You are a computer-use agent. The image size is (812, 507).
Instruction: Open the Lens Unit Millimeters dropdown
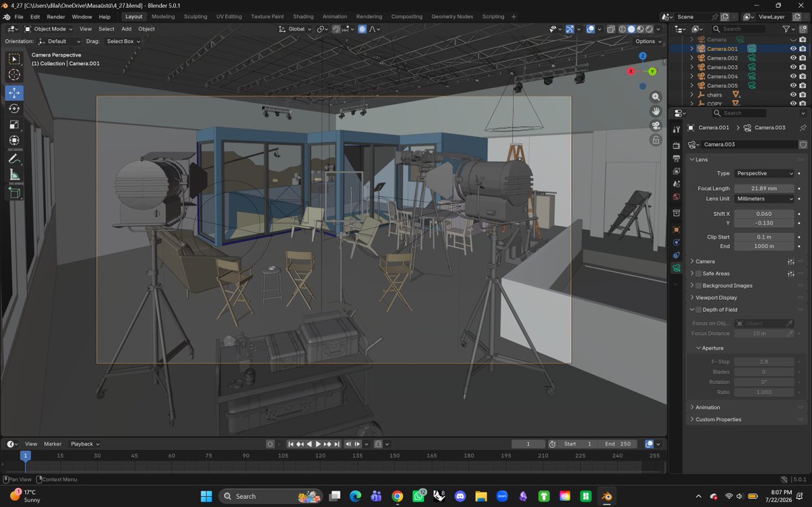[764, 199]
